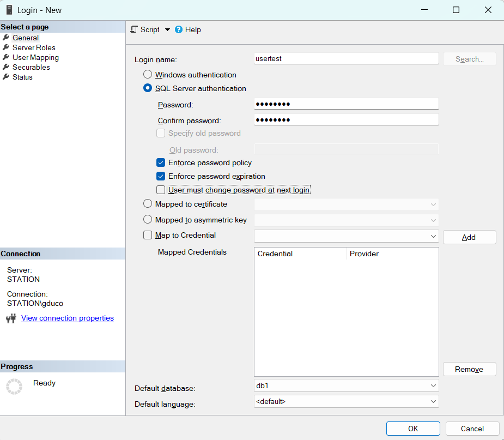Expand the Default language combo box

coord(433,401)
